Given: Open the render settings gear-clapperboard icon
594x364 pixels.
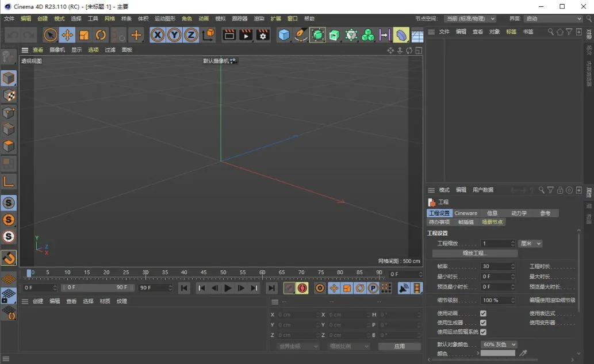Looking at the screenshot, I should click(263, 35).
